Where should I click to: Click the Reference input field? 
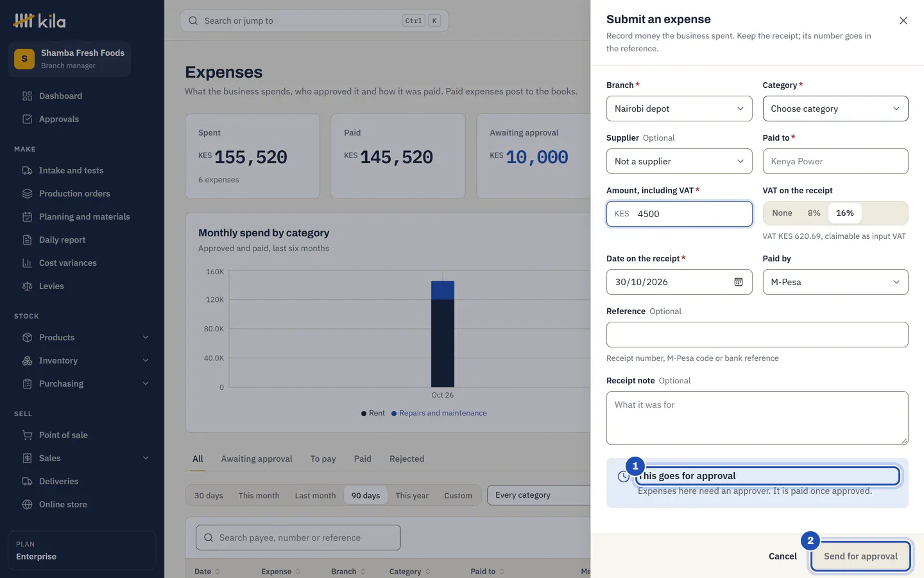[757, 335]
